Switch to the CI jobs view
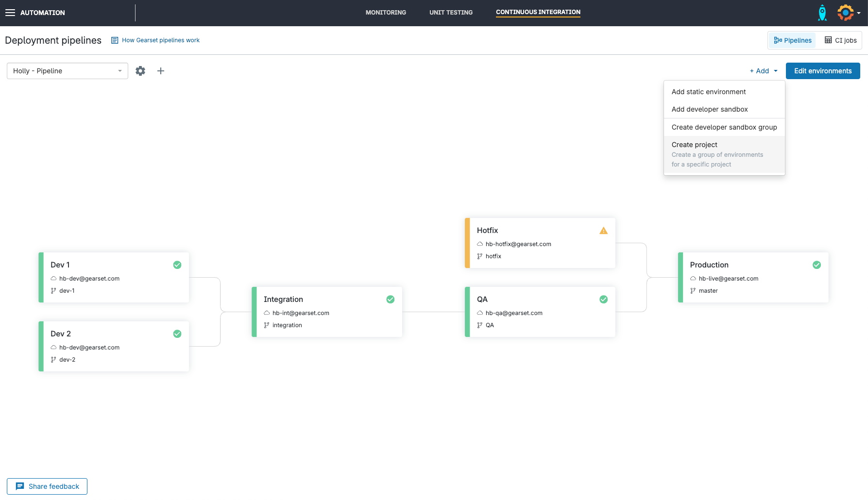 click(x=840, y=40)
